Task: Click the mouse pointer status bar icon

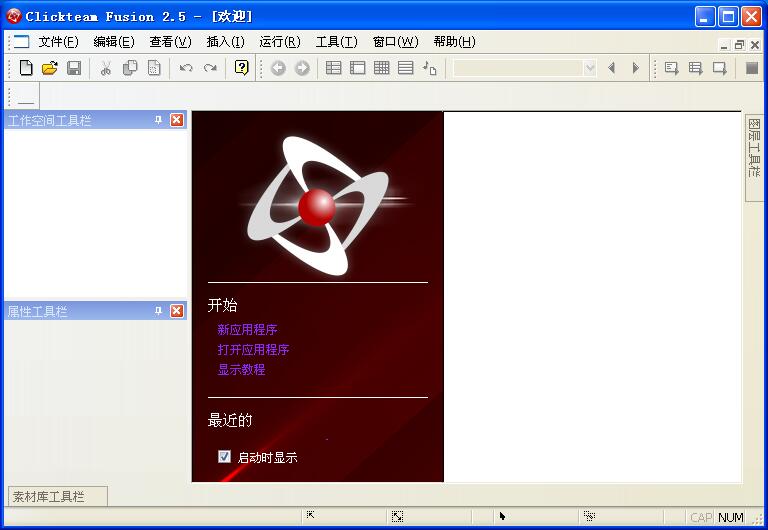Action: coord(502,516)
